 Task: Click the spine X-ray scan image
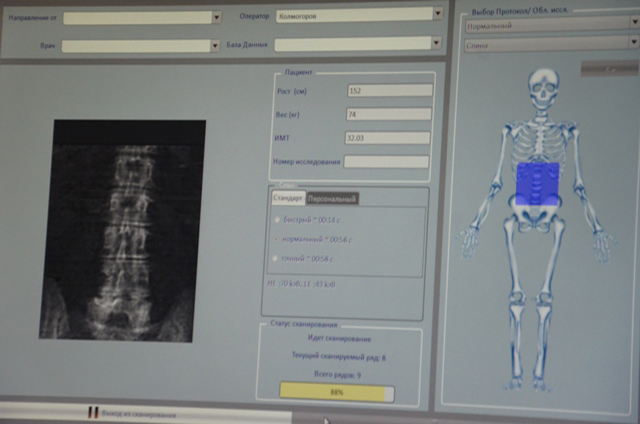129,231
